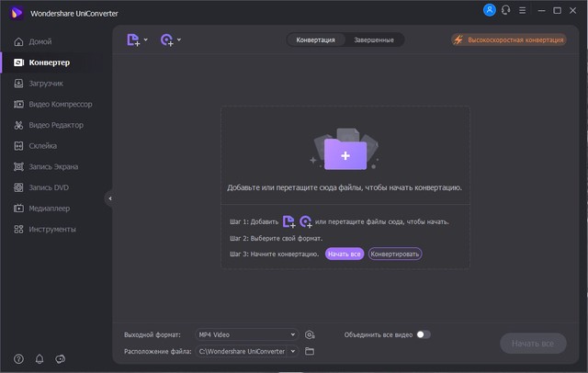
Task: Click the center folder drop area to add files
Action: [x=345, y=154]
